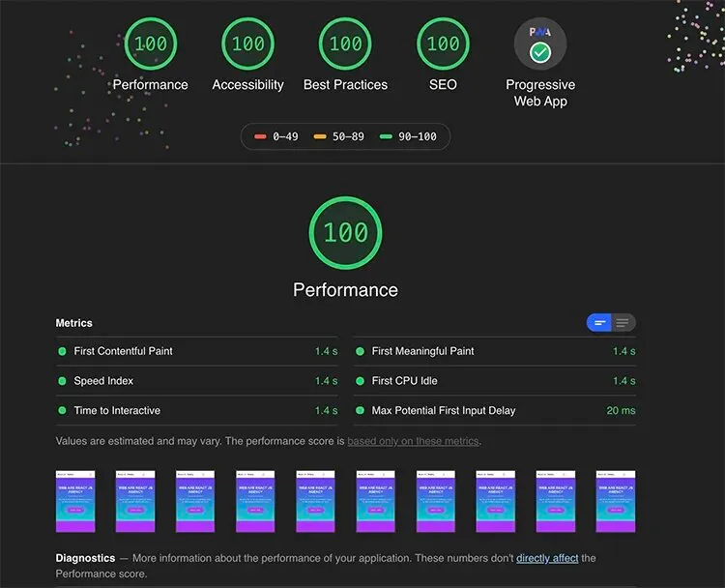Click the Accessibility 100 score gauge
The height and width of the screenshot is (588, 725).
coord(247,44)
